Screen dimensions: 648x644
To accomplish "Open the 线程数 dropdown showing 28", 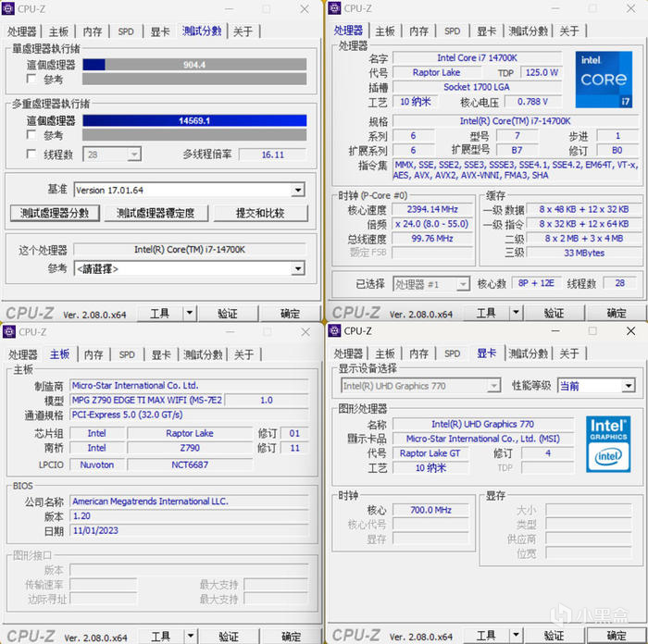I will [112, 155].
